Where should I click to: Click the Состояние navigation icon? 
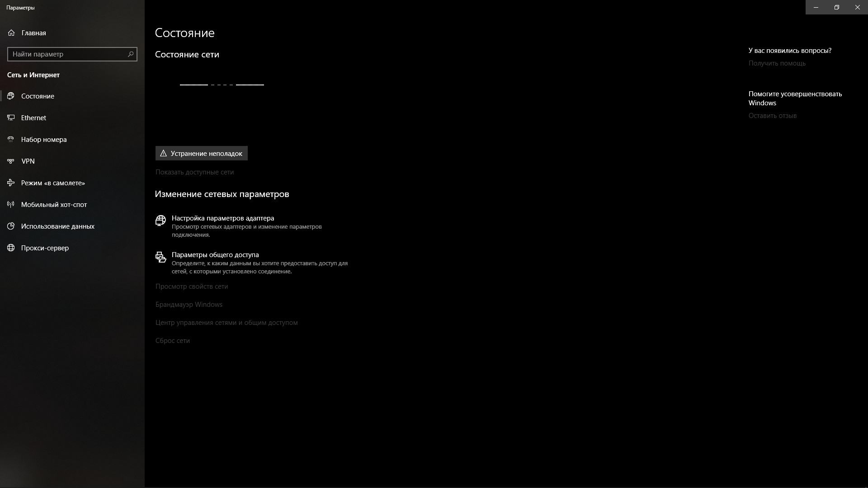11,95
